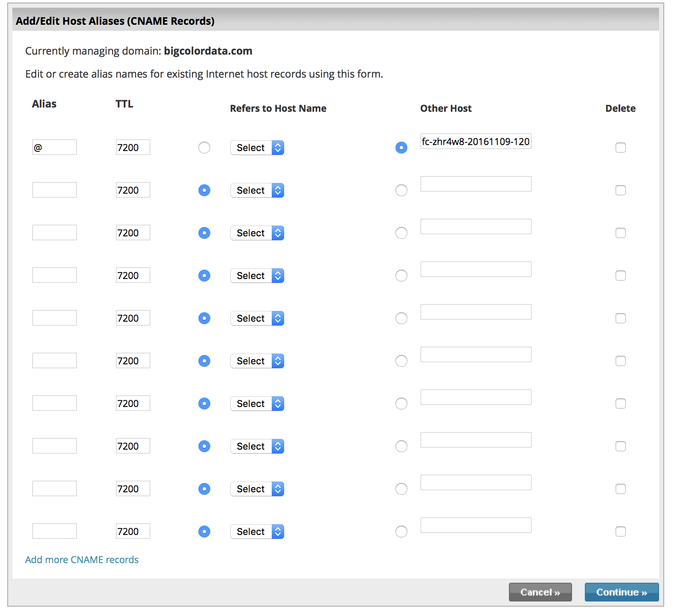Open the Select dropdown in the last row

257,532
